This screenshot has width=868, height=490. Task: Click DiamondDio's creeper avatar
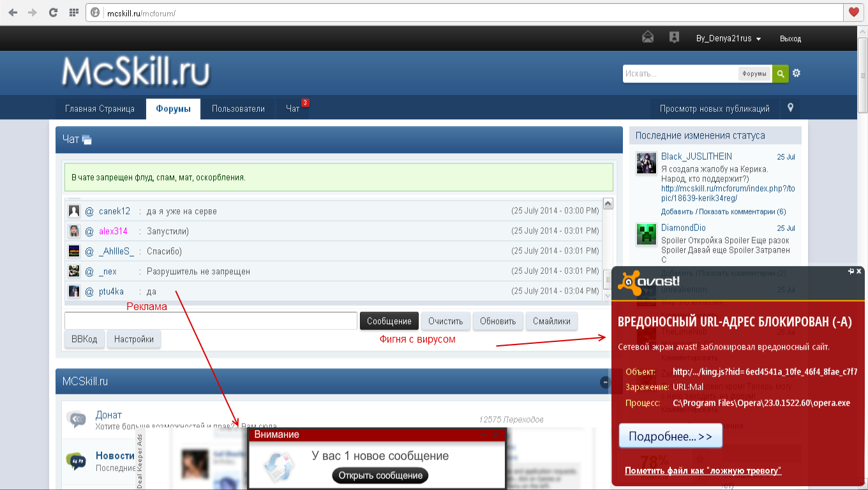[x=647, y=234]
